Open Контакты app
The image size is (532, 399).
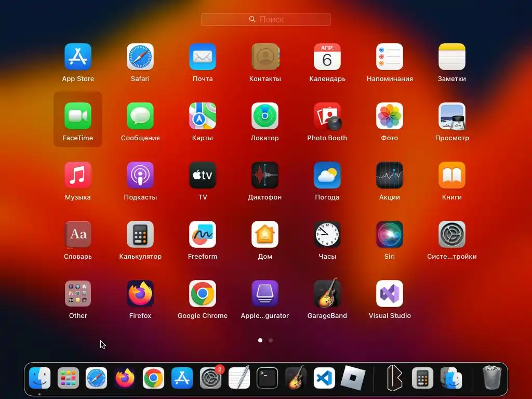click(265, 57)
